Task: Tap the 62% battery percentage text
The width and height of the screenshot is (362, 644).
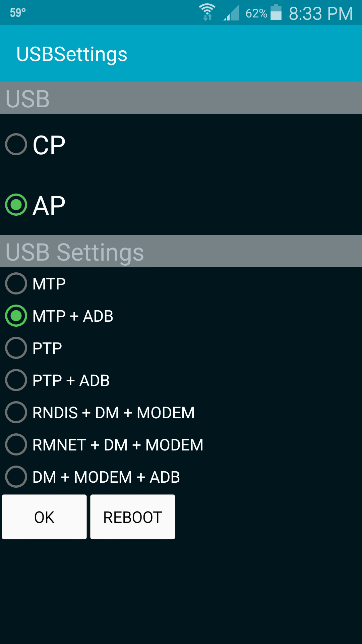Action: click(256, 13)
